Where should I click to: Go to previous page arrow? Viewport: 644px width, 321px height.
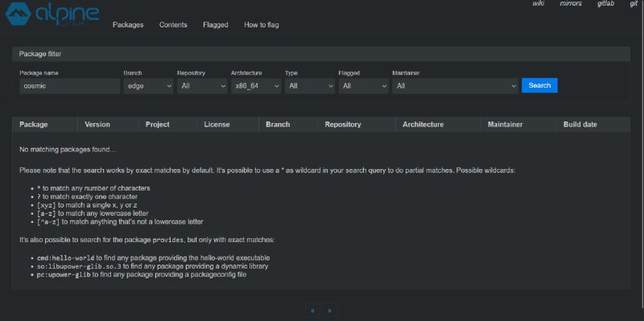coord(312,311)
